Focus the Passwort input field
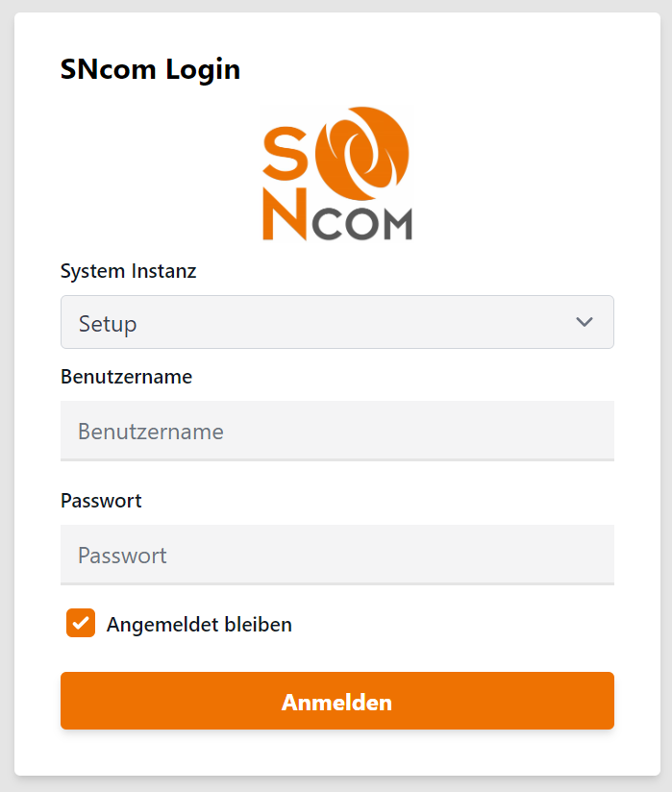 [x=336, y=555]
